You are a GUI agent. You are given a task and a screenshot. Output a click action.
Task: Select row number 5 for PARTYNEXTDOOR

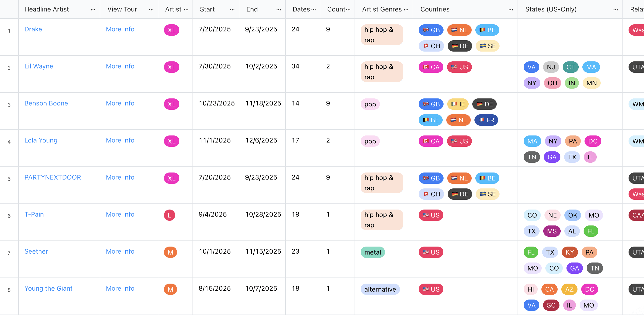9,179
